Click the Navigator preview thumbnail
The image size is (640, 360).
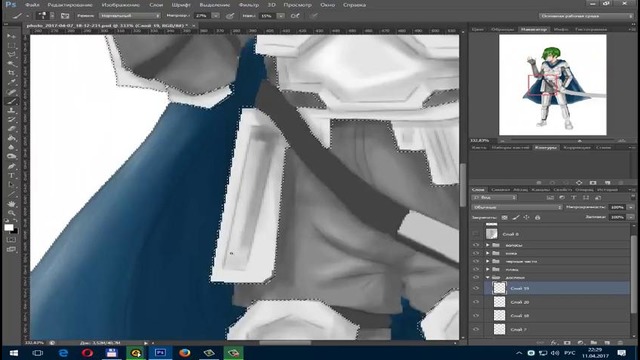[553, 85]
